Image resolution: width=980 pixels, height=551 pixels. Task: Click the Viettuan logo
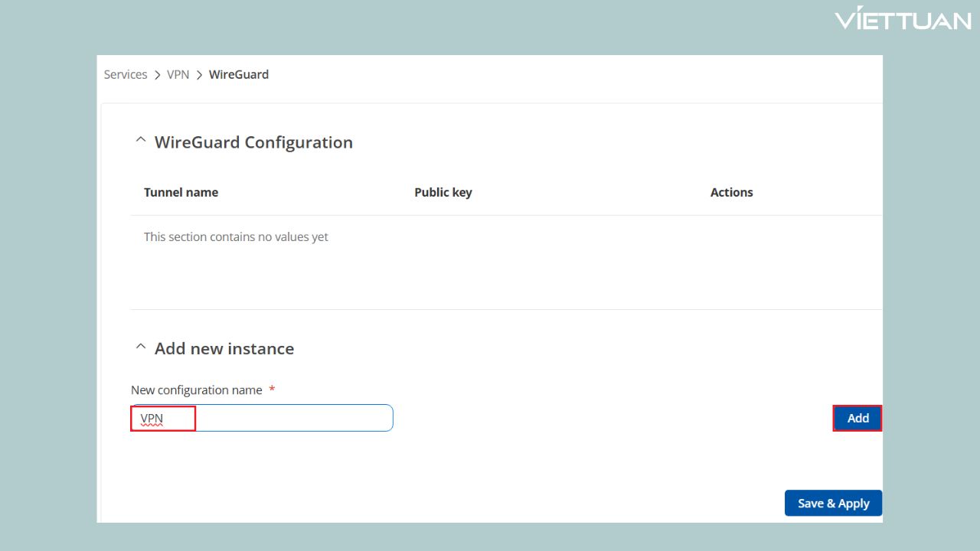[x=903, y=20]
